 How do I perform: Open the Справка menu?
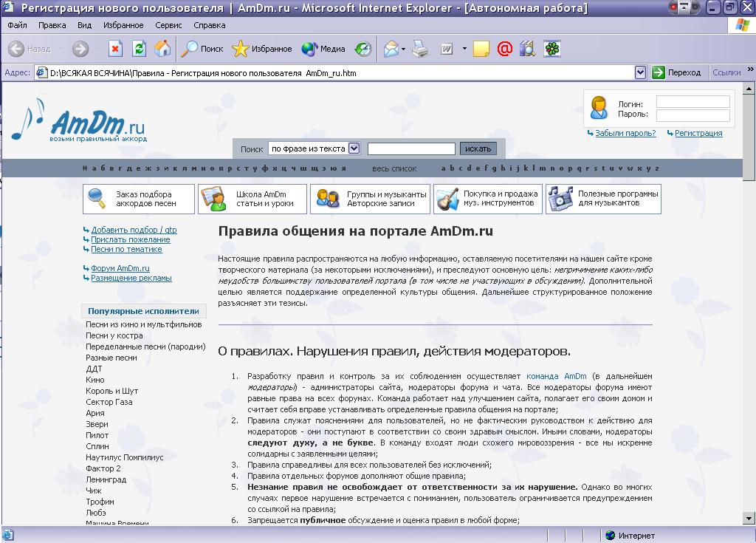pyautogui.click(x=209, y=25)
